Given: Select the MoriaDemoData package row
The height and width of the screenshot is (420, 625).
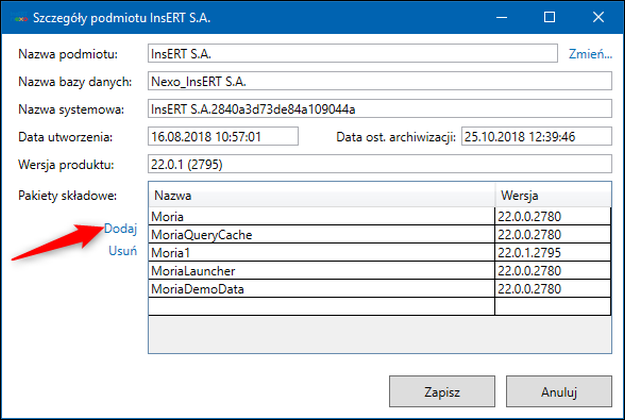Looking at the screenshot, I should pyautogui.click(x=321, y=289).
